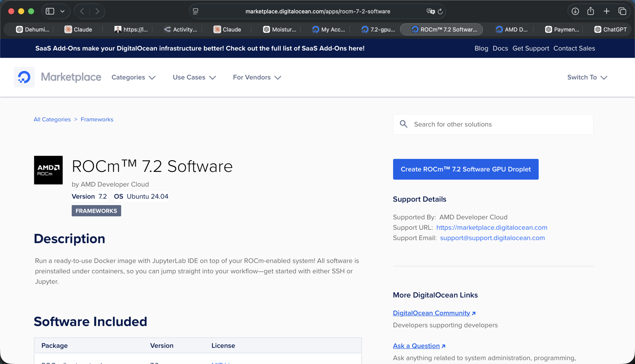Open the sidebar options dropdown chevron

click(x=63, y=11)
